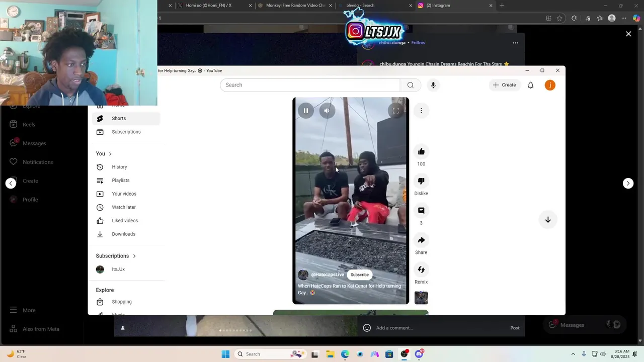Mute the Short with the volume icon
Viewport: 644px width, 362px height.
pyautogui.click(x=327, y=111)
